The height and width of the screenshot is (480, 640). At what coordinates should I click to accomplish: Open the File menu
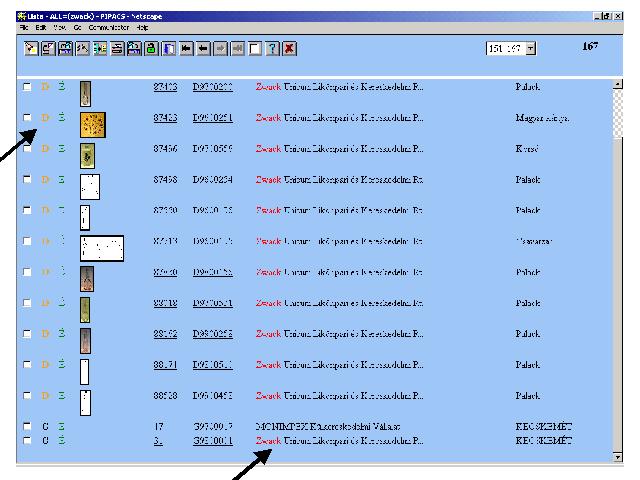24,27
